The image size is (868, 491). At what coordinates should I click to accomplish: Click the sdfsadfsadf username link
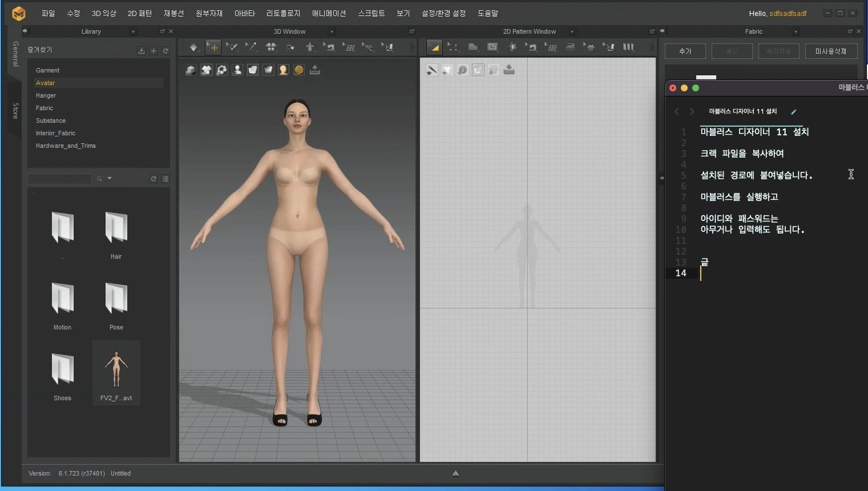coord(788,13)
